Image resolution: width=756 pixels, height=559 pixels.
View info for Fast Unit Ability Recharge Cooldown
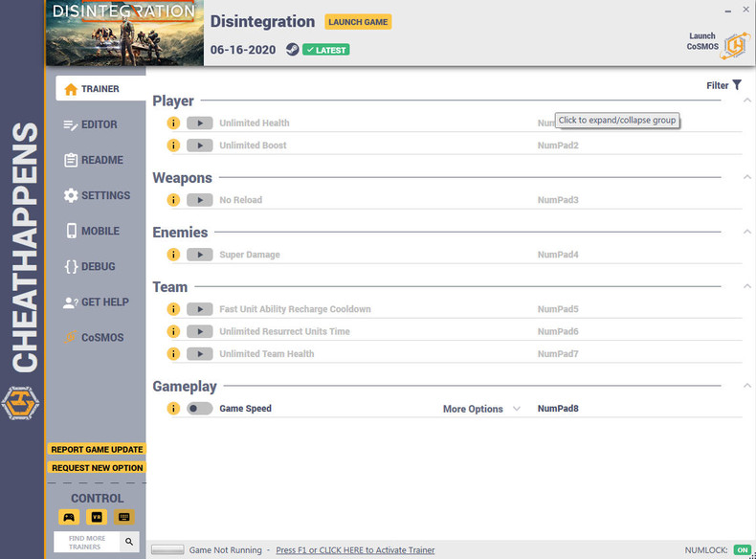[173, 309]
